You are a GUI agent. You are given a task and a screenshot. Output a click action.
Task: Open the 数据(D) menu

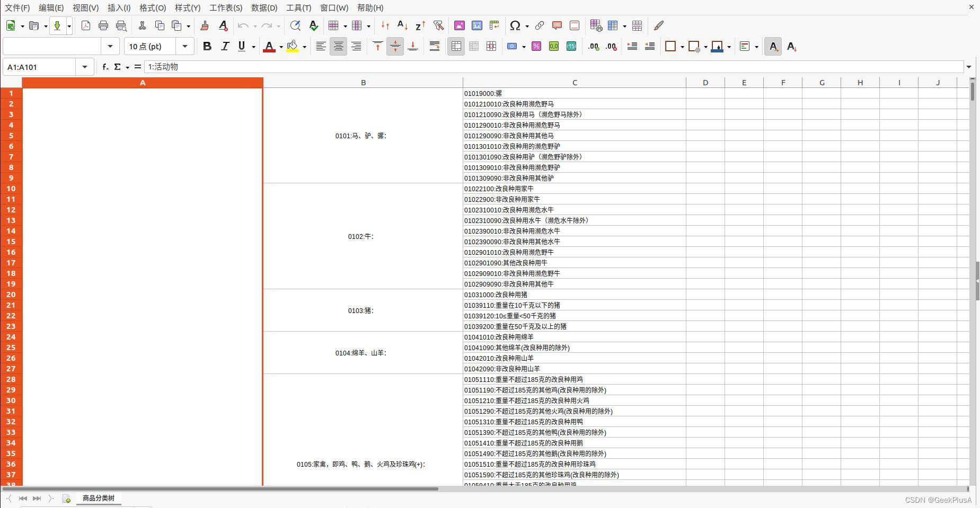264,7
